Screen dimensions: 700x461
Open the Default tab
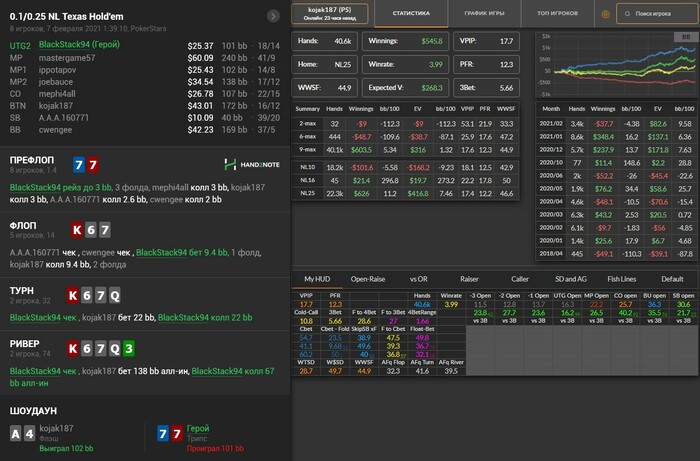coord(672,279)
